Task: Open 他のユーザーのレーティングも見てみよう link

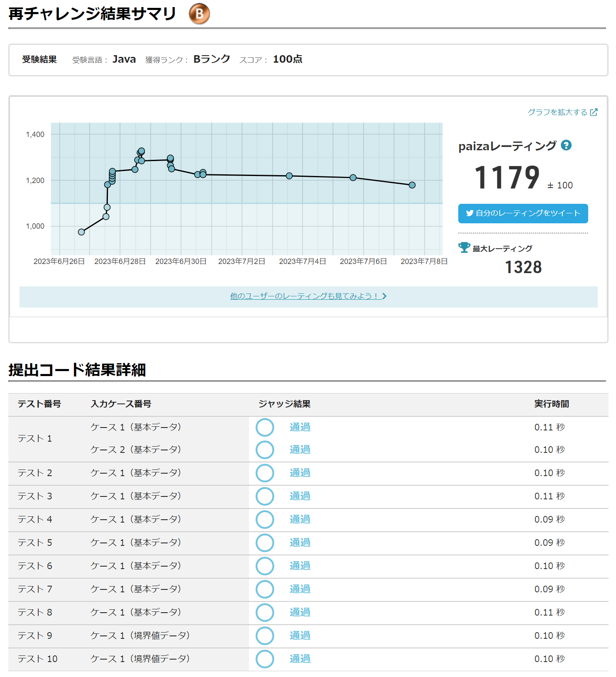Action: 308,296
